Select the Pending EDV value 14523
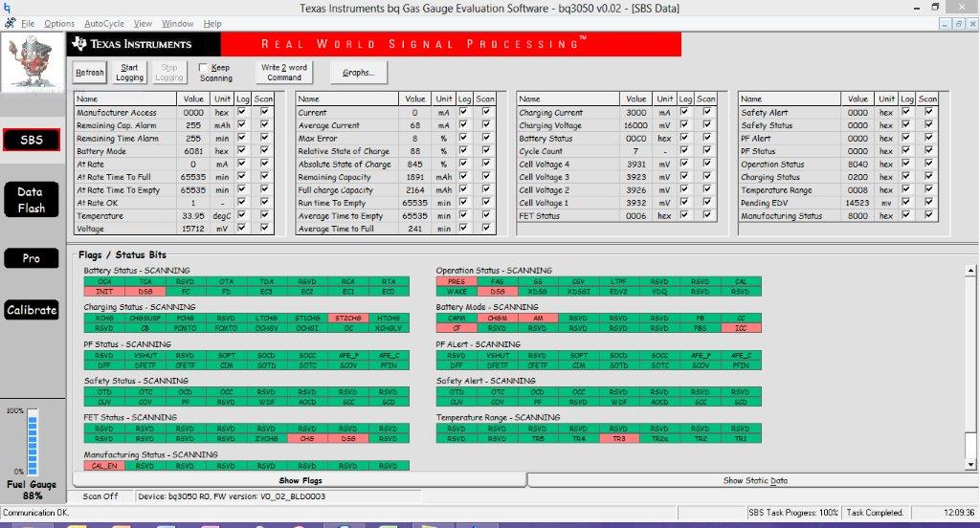 coord(857,203)
